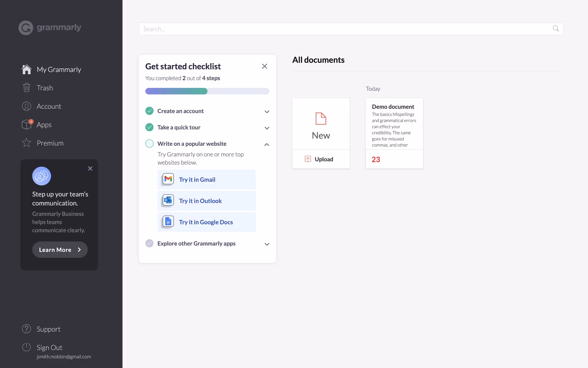Viewport: 588px width, 368px height.
Task: Open the Trash bin icon
Action: [26, 88]
